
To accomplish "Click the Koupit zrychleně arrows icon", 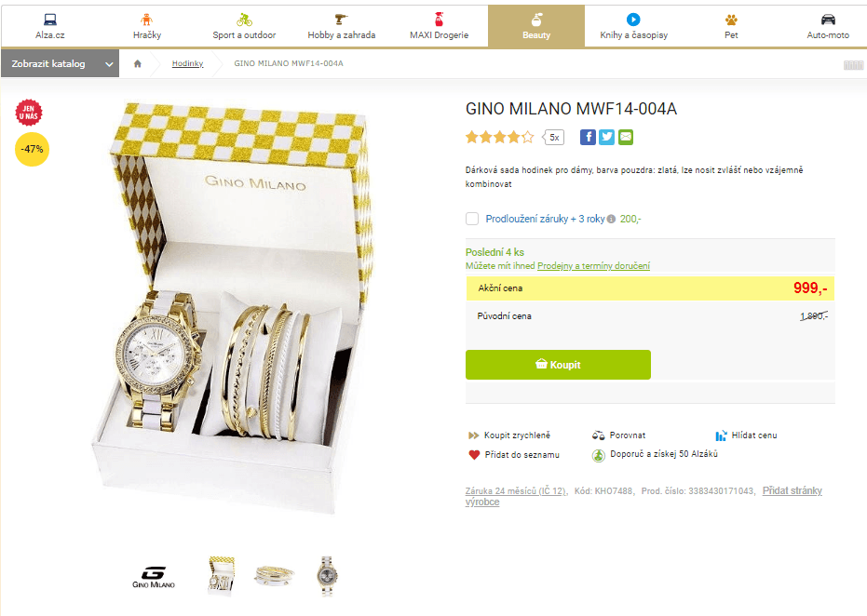I will (x=474, y=435).
